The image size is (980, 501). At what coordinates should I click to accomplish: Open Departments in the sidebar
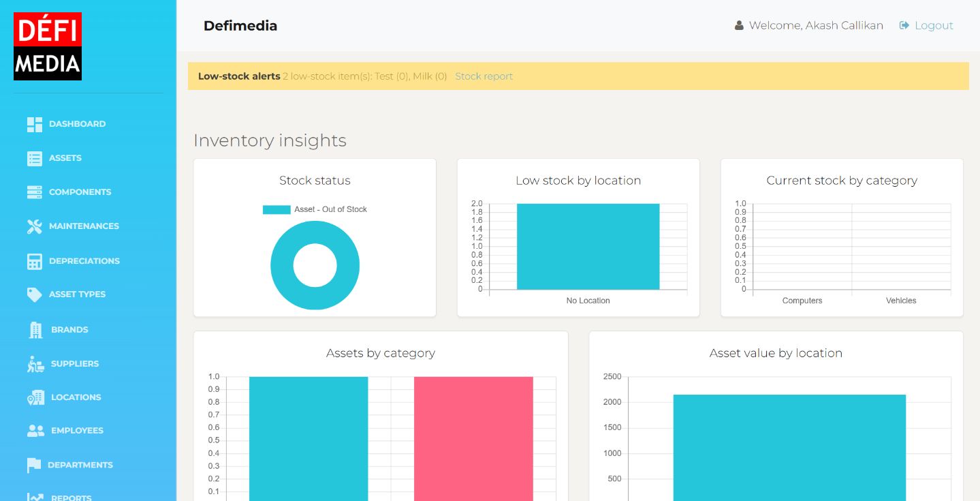coord(80,465)
